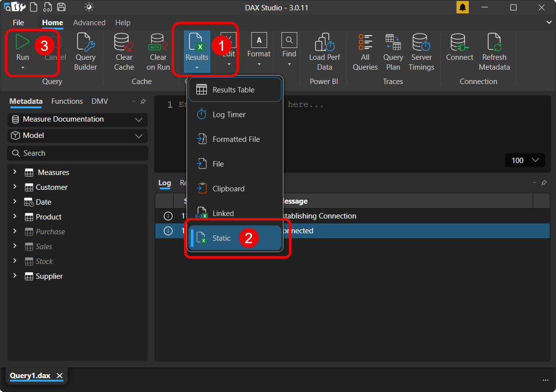The image size is (556, 392).
Task: Select the Establishing Connection log row
Action: pyautogui.click(x=353, y=216)
